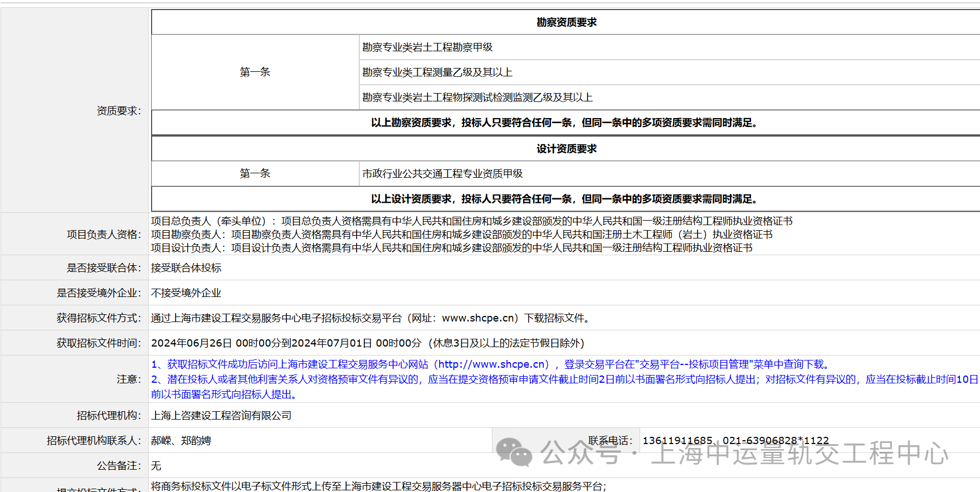Click 接受联合体投标 value
This screenshot has height=492, width=980.
(x=186, y=268)
